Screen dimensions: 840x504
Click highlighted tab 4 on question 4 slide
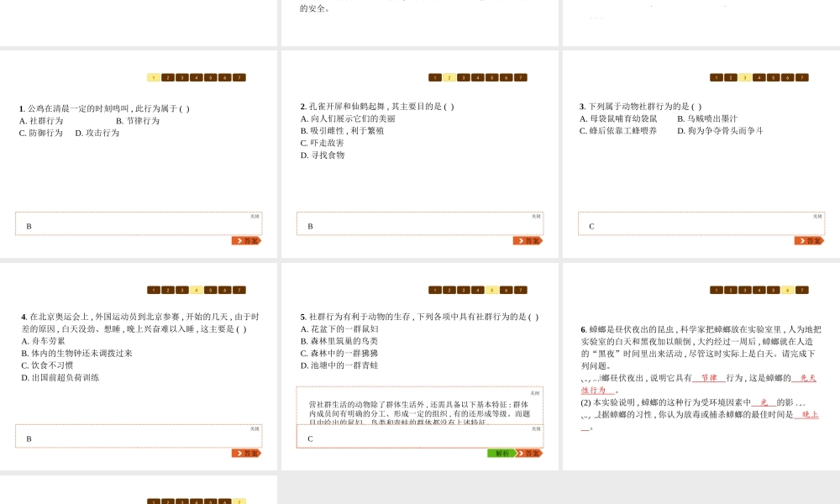click(x=197, y=290)
